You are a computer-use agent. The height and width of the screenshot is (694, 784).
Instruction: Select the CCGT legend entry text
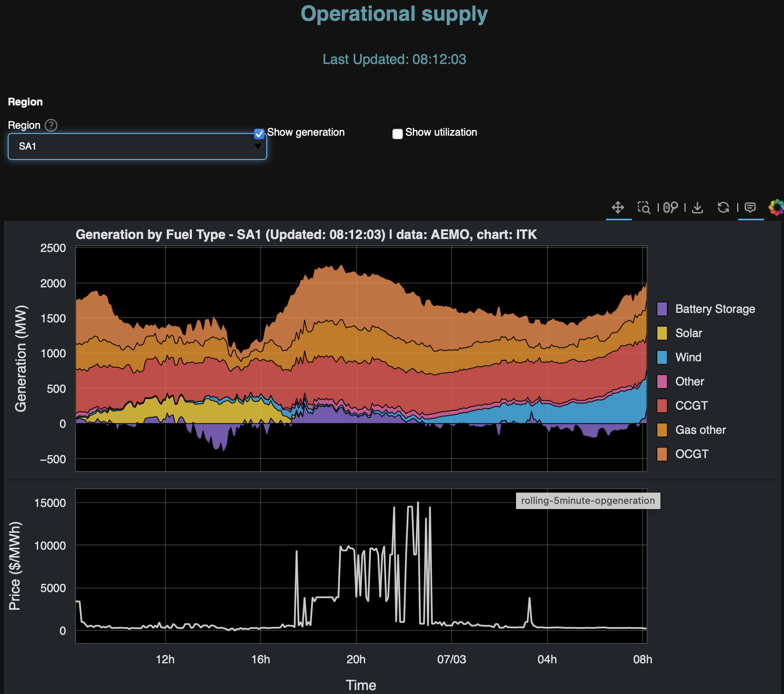691,406
